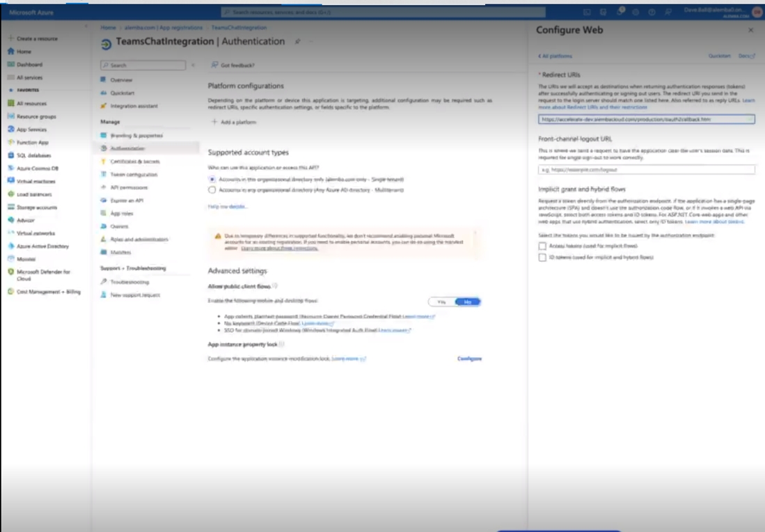Open the notifications bell icon
Screen dimensions: 765x532
(x=620, y=12)
